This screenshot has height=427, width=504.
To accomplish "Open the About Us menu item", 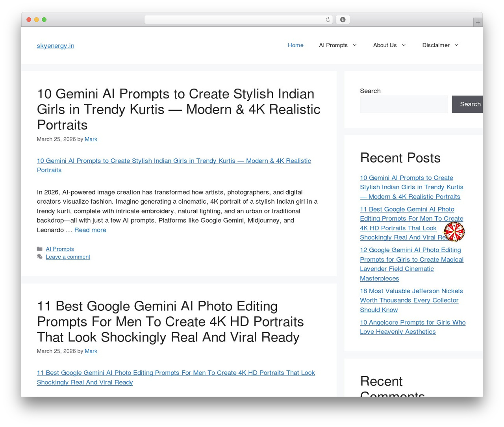I will [x=385, y=45].
